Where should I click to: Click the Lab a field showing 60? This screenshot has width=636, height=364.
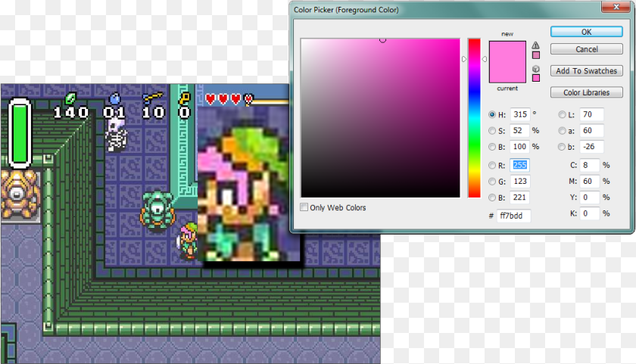point(591,130)
